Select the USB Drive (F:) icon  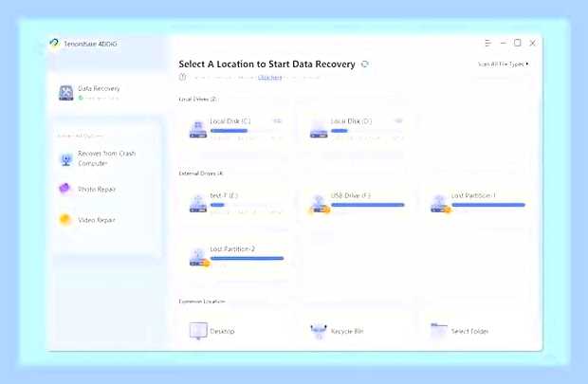[320, 204]
